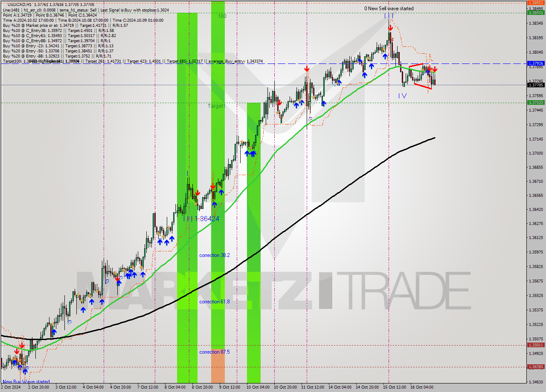
Task: Click the 'correction 38.2' label
Action: point(215,255)
